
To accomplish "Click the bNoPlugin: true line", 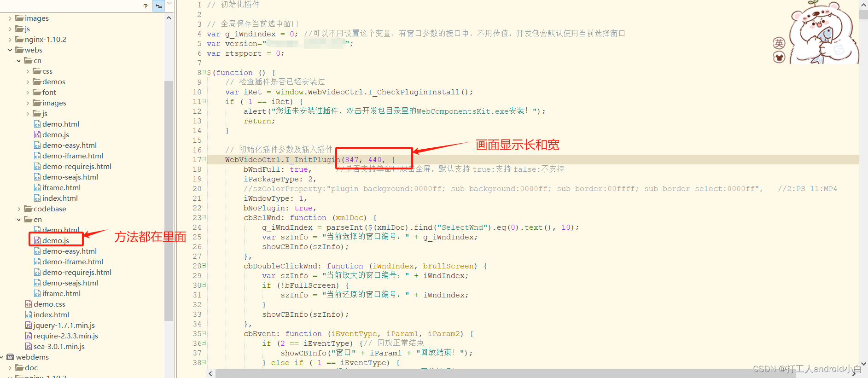I will [280, 208].
